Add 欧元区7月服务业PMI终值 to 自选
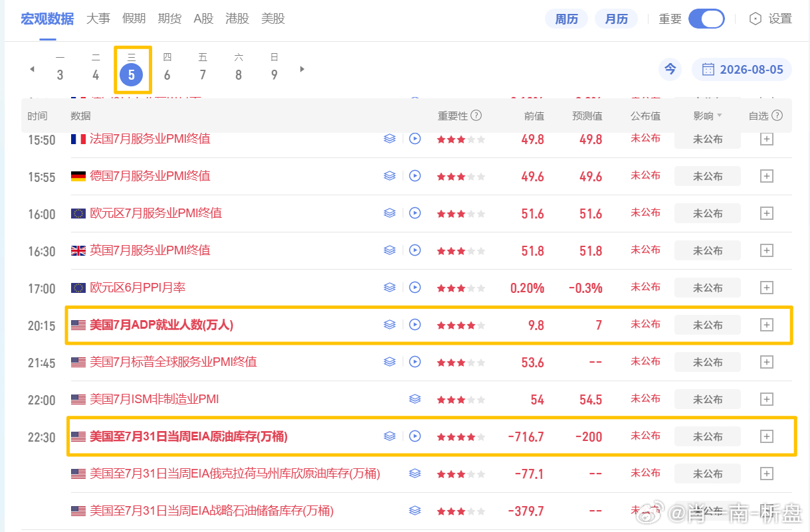This screenshot has width=810, height=532. coord(767,213)
